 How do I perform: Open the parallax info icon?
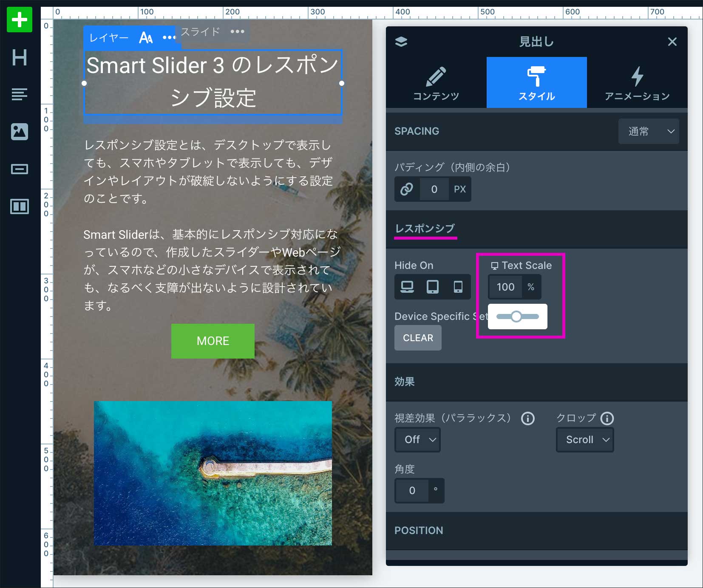click(527, 418)
